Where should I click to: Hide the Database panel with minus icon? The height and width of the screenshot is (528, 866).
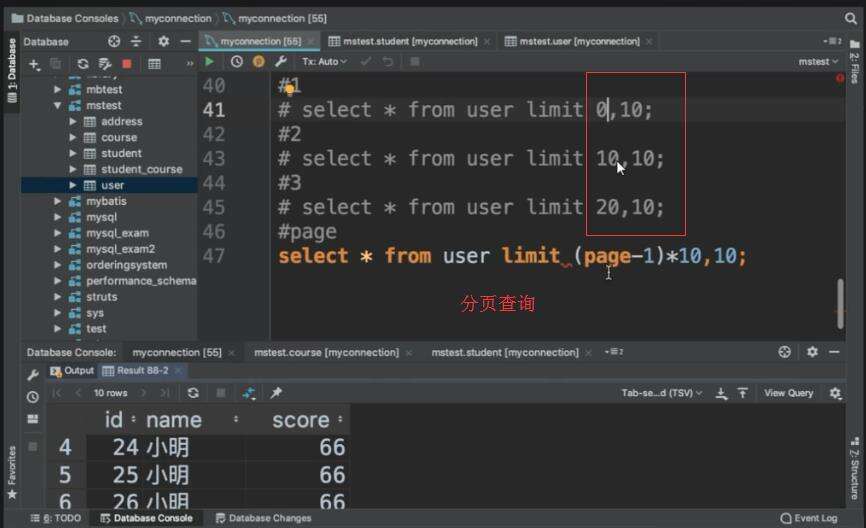(186, 41)
